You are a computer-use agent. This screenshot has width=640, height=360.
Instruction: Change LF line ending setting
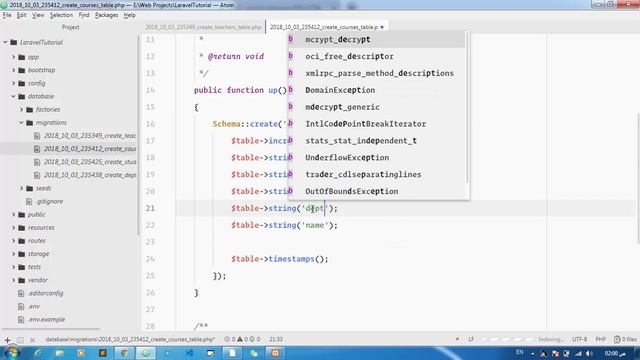coord(471,340)
